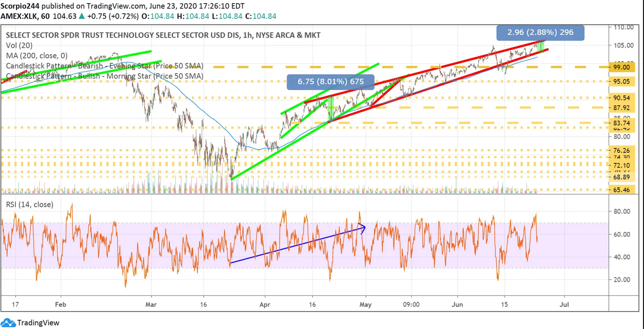644x329 pixels.
Task: Click the '6.75 (8.01%) 675' measurement label
Action: click(330, 82)
